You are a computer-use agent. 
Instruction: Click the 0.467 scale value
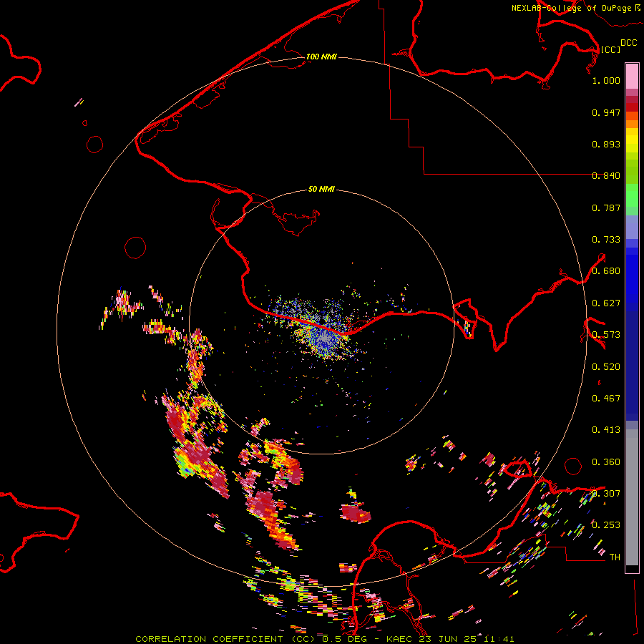606,399
